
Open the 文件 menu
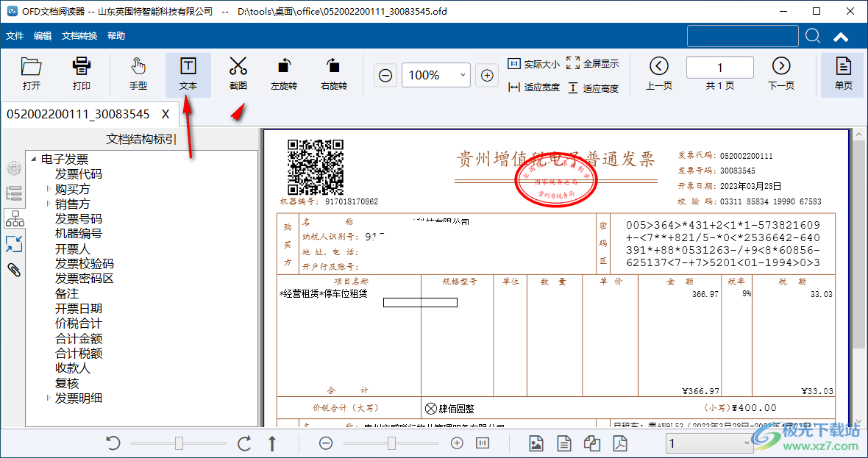pos(15,36)
